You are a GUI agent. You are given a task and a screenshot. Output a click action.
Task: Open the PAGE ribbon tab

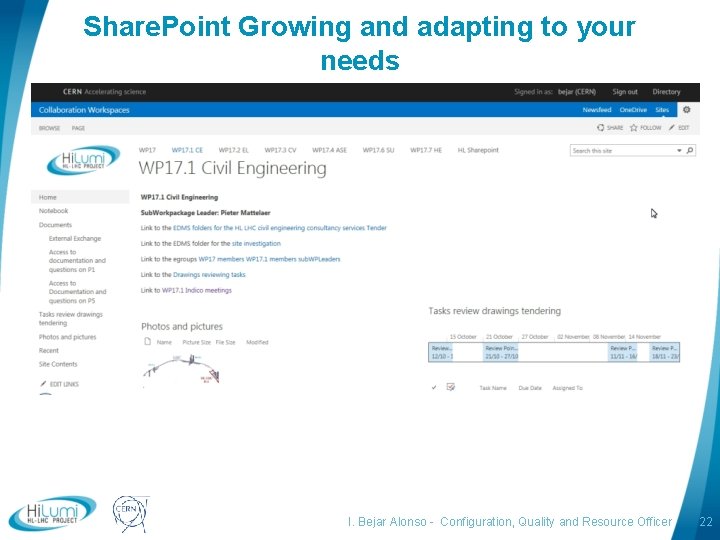78,128
